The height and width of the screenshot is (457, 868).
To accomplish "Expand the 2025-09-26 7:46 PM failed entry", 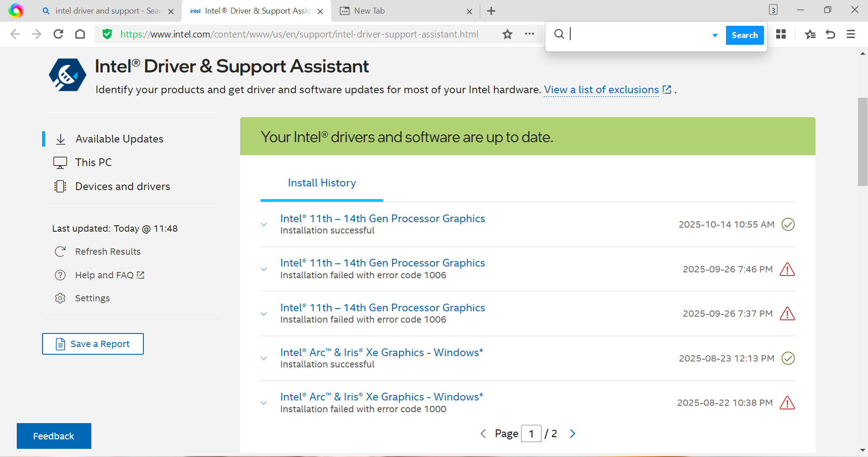I will (264, 269).
